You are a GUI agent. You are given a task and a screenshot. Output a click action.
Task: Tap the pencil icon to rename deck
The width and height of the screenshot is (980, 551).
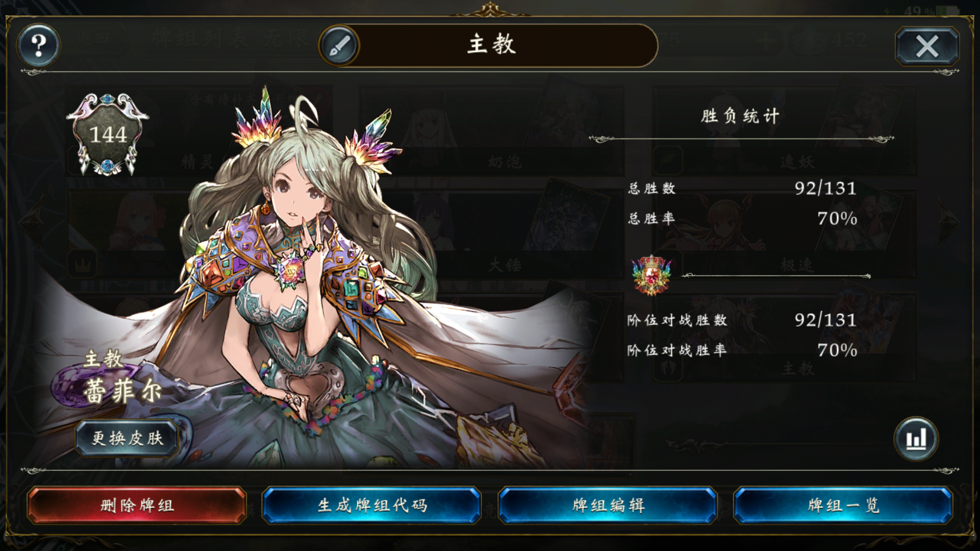coord(339,46)
